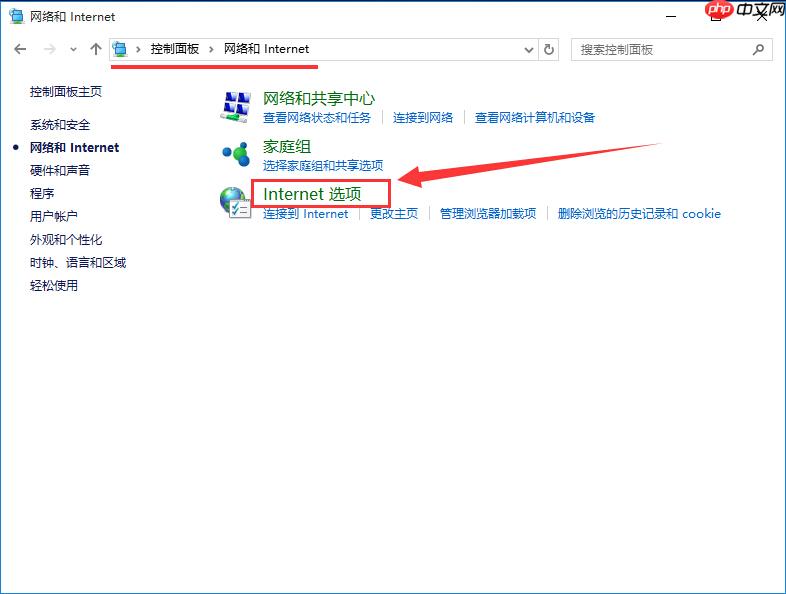Go back using the back arrow

pyautogui.click(x=20, y=49)
